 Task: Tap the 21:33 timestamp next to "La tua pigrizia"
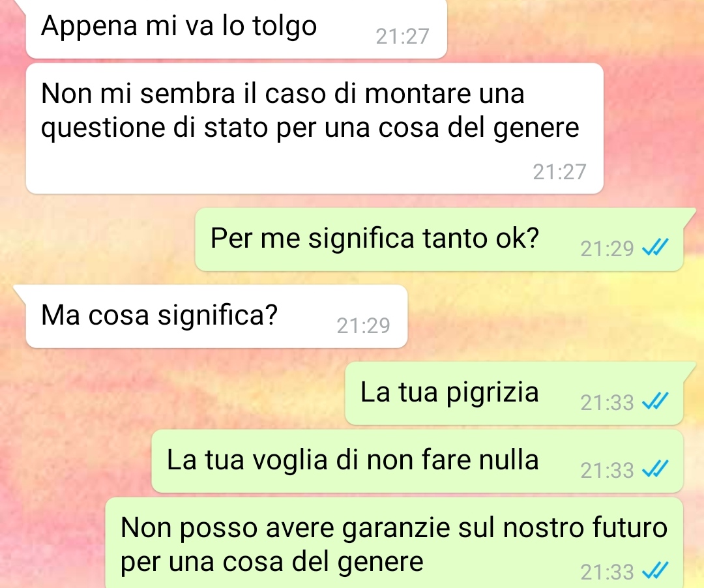pyautogui.click(x=607, y=403)
